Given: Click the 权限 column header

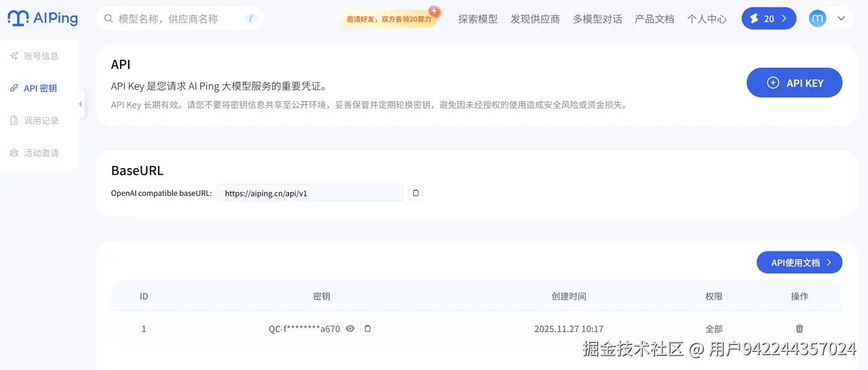Looking at the screenshot, I should tap(714, 297).
